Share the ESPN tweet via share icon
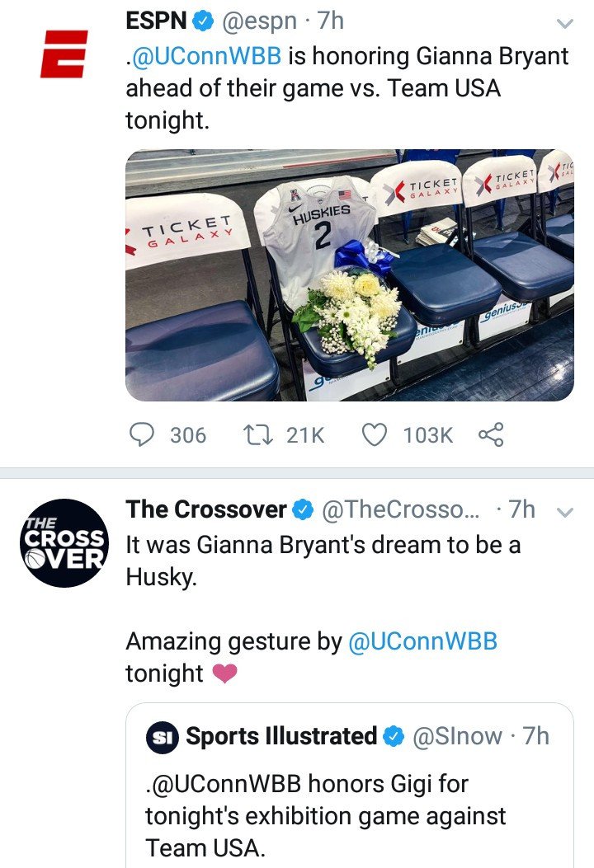594x868 pixels. (491, 434)
